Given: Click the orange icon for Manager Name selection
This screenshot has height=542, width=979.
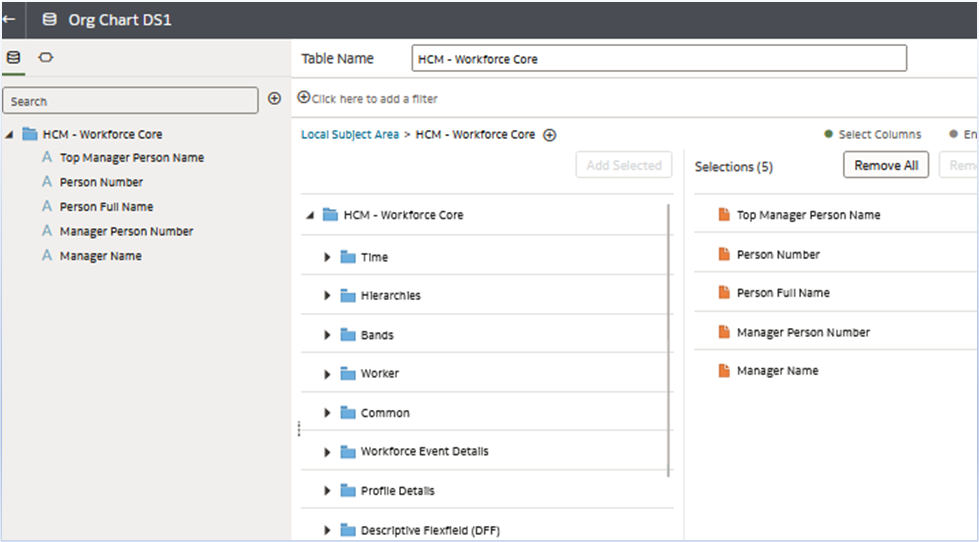Looking at the screenshot, I should 723,371.
